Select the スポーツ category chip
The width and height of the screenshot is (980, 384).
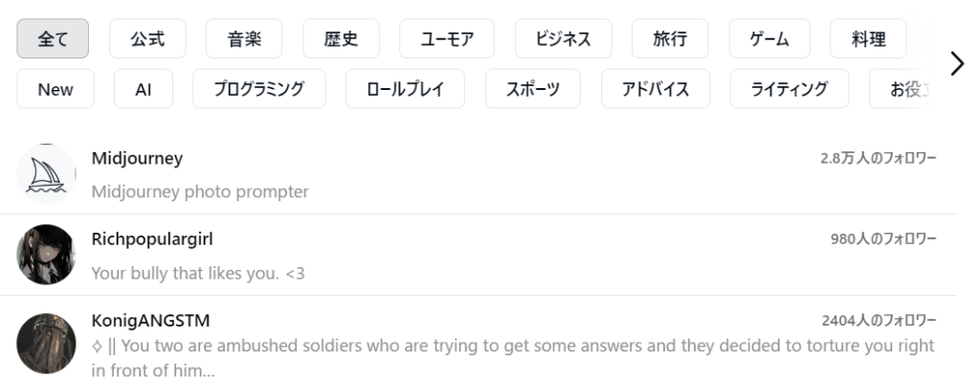tap(533, 89)
